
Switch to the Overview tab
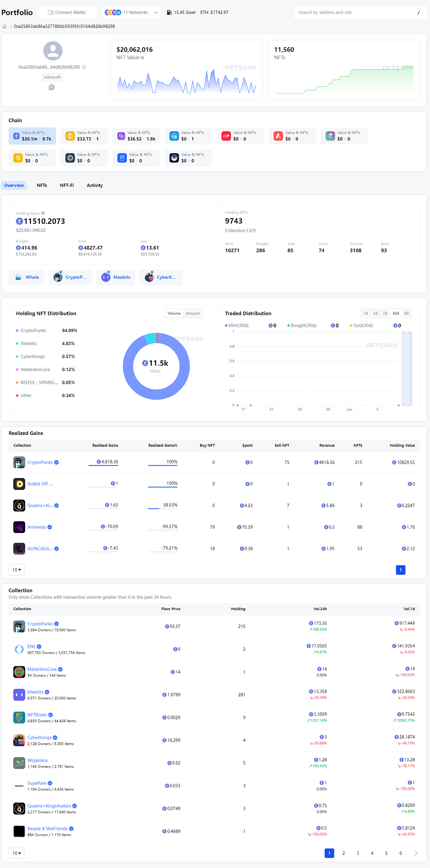coord(14,185)
